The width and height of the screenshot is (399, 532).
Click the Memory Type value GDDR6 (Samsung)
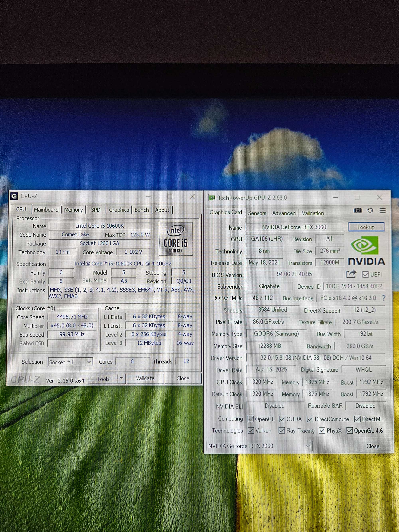pos(276,334)
